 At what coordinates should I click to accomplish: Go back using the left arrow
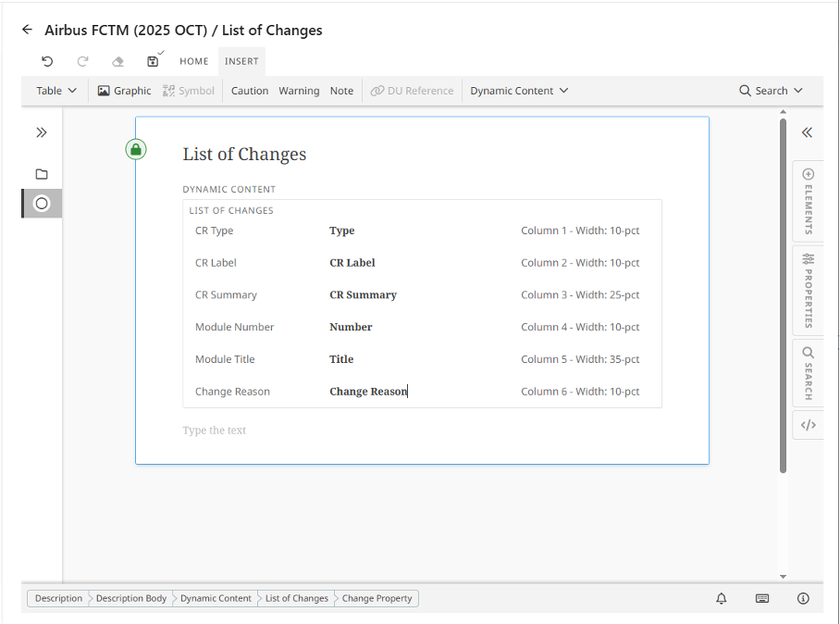tap(28, 30)
